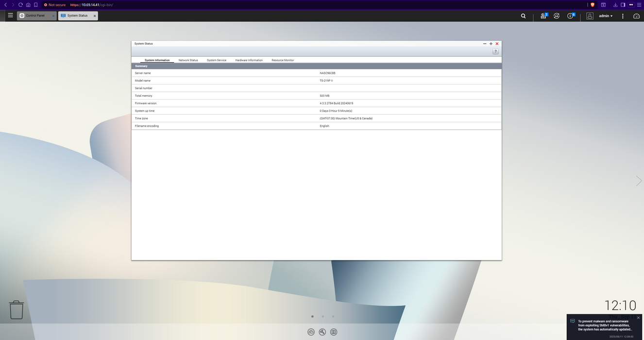Go to next desktop page arrow
644x340 pixels.
(x=639, y=181)
